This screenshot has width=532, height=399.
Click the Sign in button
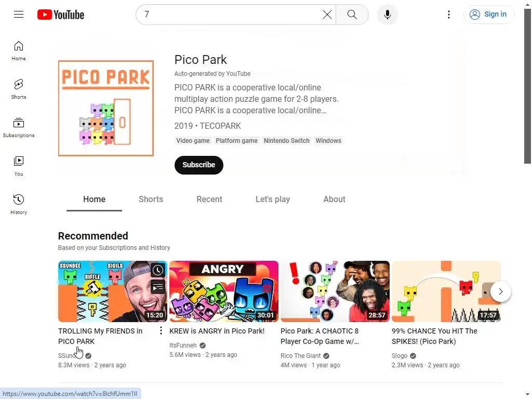point(488,14)
